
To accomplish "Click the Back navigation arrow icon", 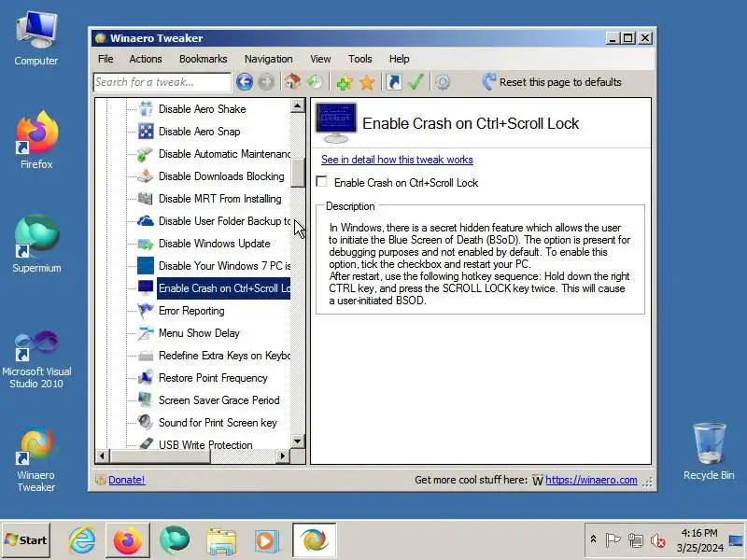I will (245, 82).
